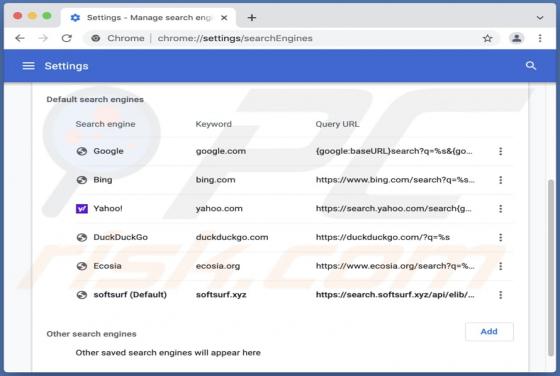Click the site info icon in address bar
This screenshot has height=376, width=560.
click(x=95, y=38)
